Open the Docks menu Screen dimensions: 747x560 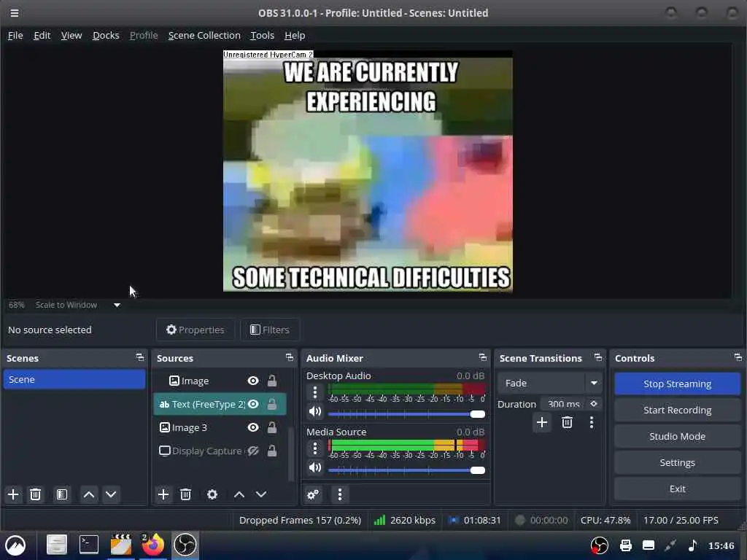[106, 36]
